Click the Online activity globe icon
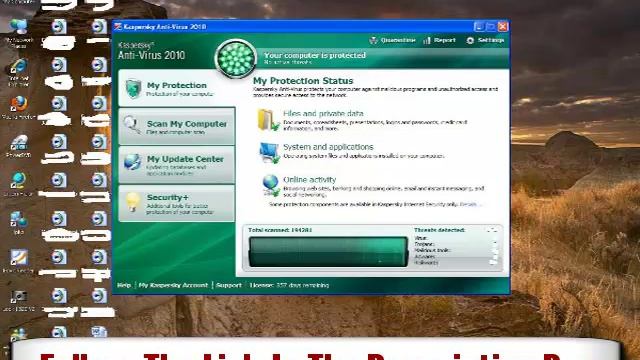This screenshot has width=640, height=360. coord(271,185)
